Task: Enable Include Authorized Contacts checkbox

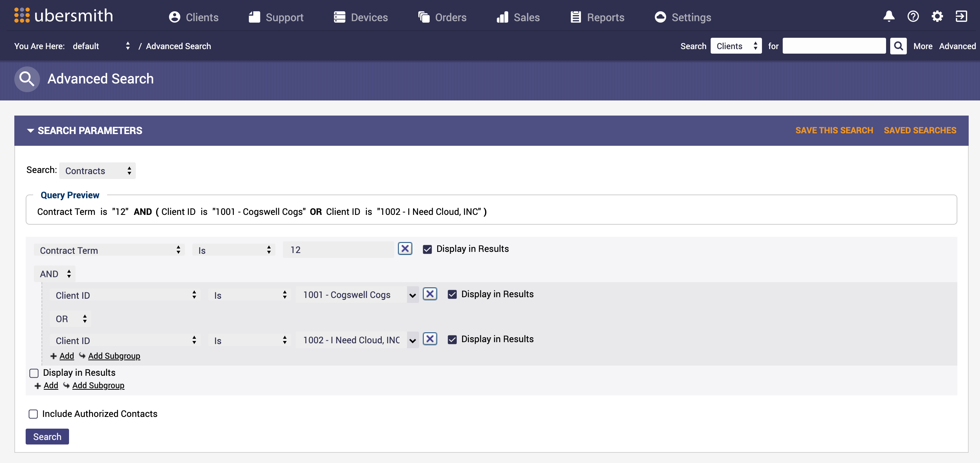Action: (33, 414)
